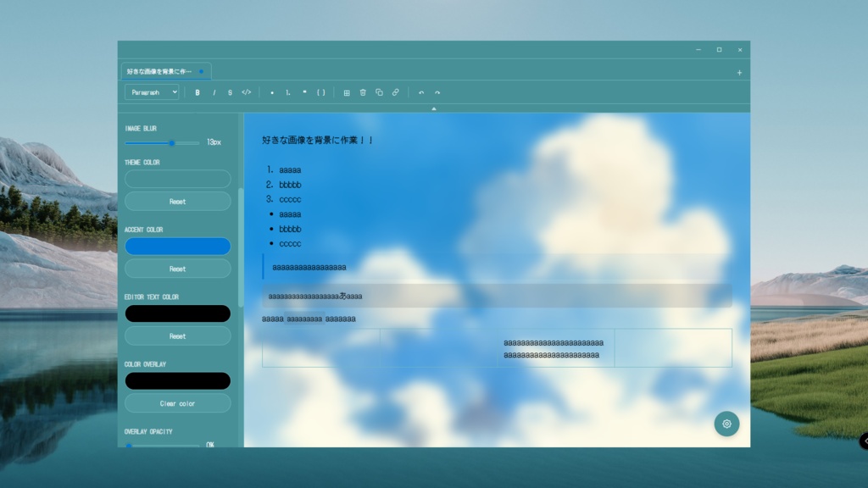Viewport: 868px width, 488px height.
Task: Click the highlighted inline code word
Action: pyautogui.click(x=304, y=319)
